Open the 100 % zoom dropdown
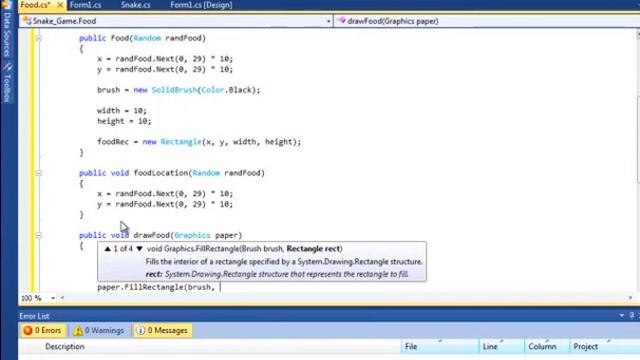 pyautogui.click(x=53, y=298)
